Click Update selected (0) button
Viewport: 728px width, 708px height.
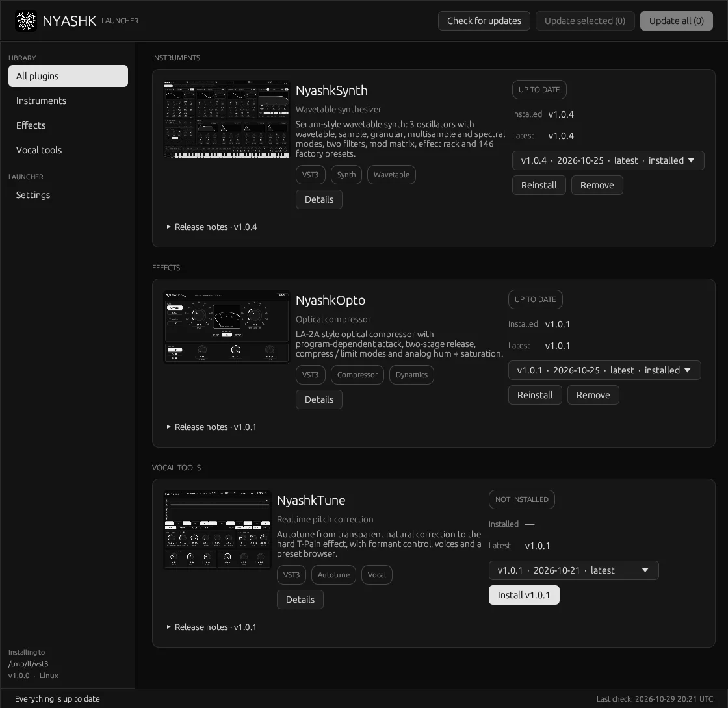[584, 21]
